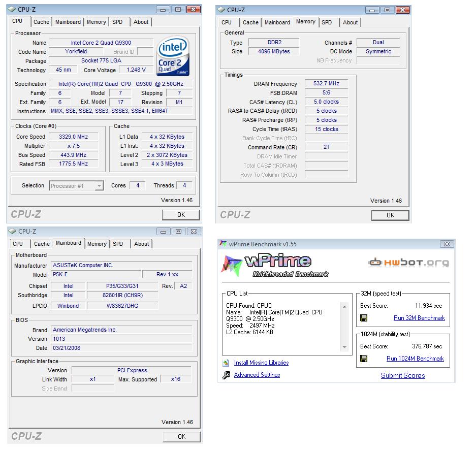This screenshot has height=452, width=476.
Task: Click the save icon under 1024M Best Score
Action: [x=363, y=359]
